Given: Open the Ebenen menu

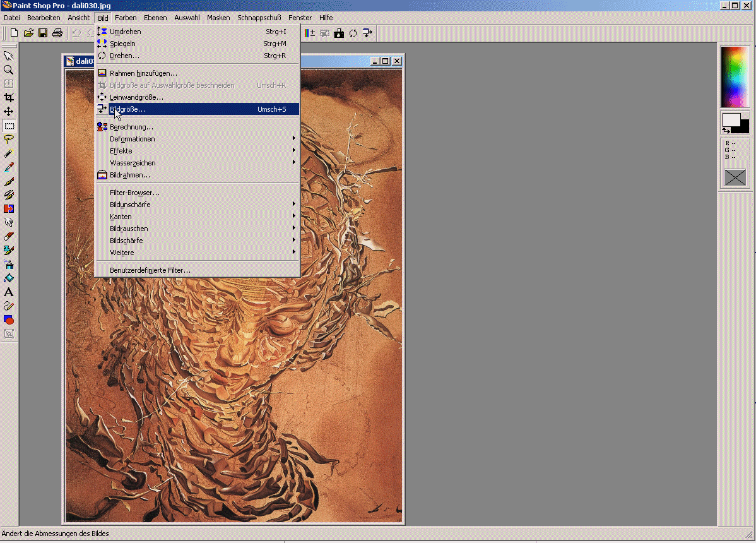Looking at the screenshot, I should [155, 18].
